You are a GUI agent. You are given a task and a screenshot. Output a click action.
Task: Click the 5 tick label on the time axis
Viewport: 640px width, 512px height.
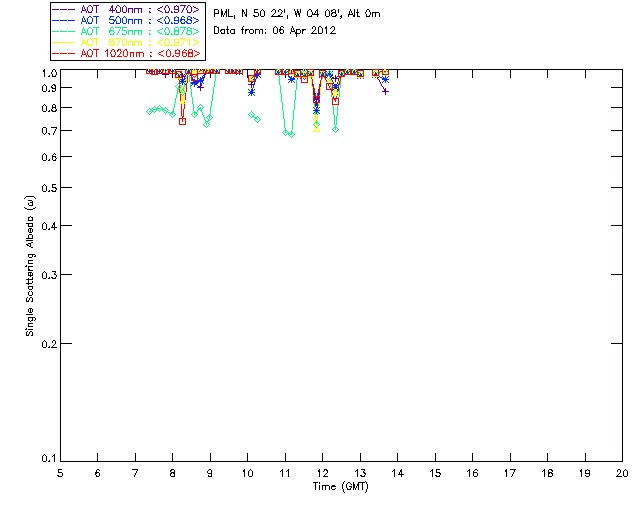[60, 473]
